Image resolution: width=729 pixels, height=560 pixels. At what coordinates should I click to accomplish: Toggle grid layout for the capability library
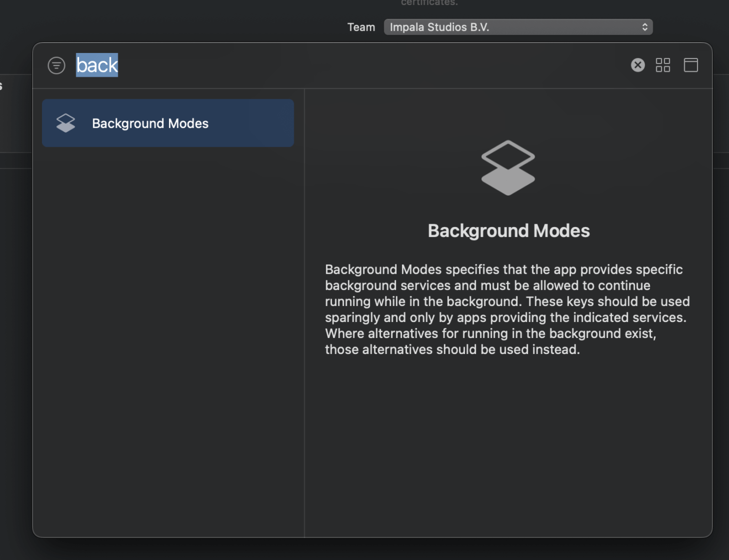663,65
